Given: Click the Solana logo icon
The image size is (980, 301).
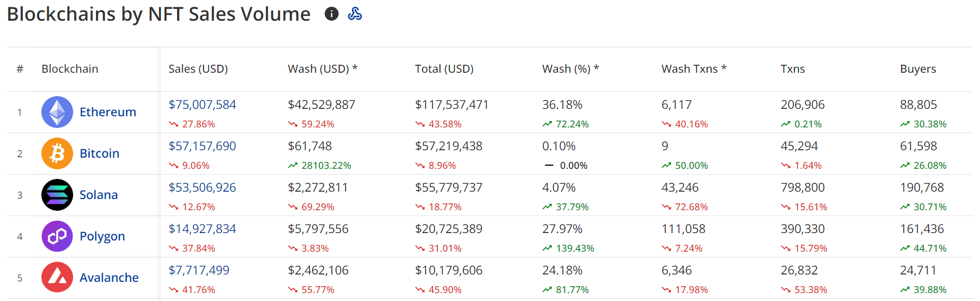Looking at the screenshot, I should point(57,195).
